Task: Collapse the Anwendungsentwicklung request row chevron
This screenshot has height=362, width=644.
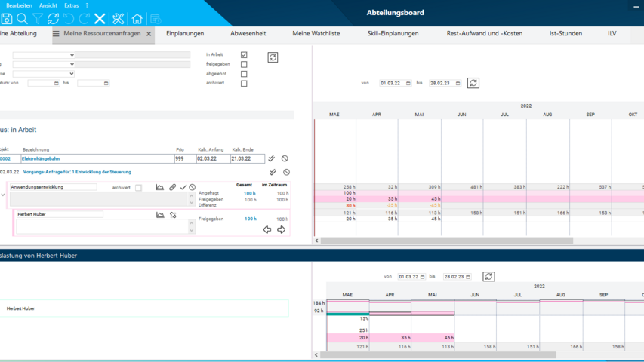Action: point(3,195)
